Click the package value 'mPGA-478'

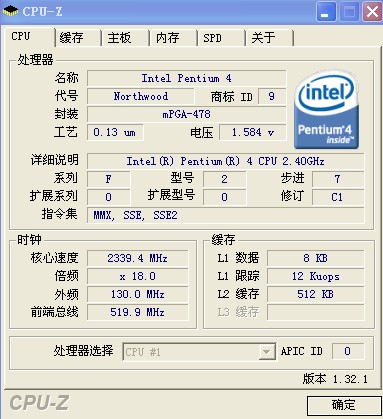[x=186, y=114]
